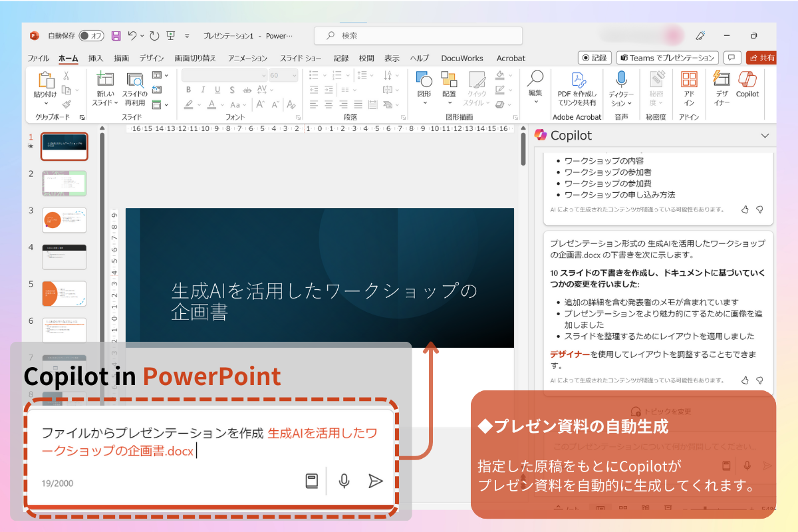Click the 貼り付け clipboard icon
This screenshot has height=532, width=798.
click(x=46, y=80)
